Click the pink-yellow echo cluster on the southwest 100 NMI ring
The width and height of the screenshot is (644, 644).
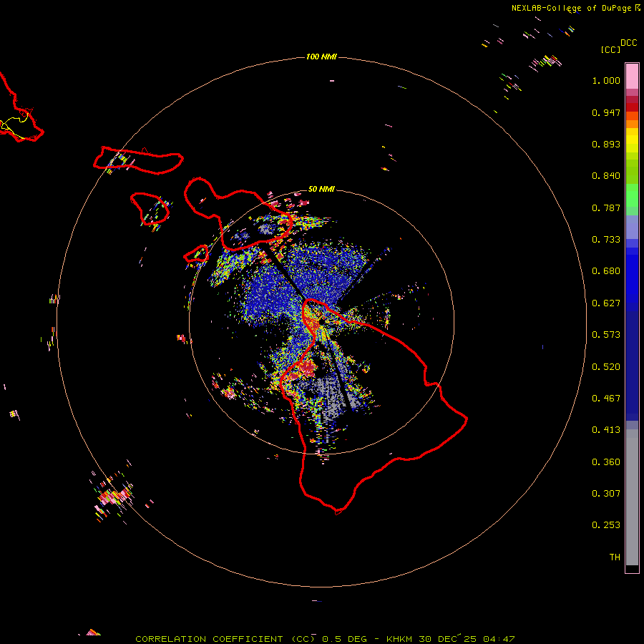[112, 496]
